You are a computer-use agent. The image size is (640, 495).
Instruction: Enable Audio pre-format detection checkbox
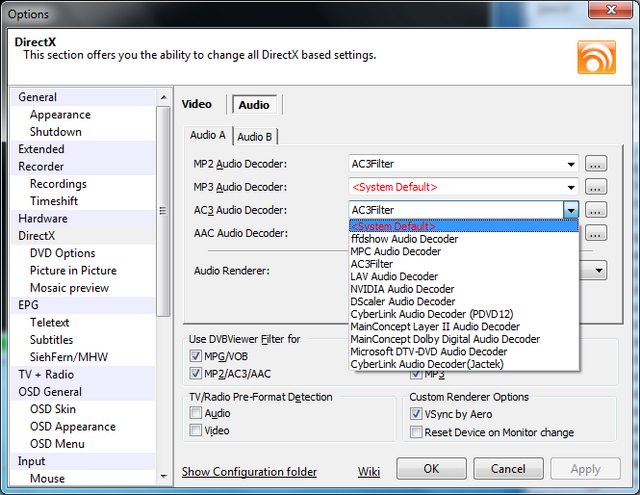196,413
